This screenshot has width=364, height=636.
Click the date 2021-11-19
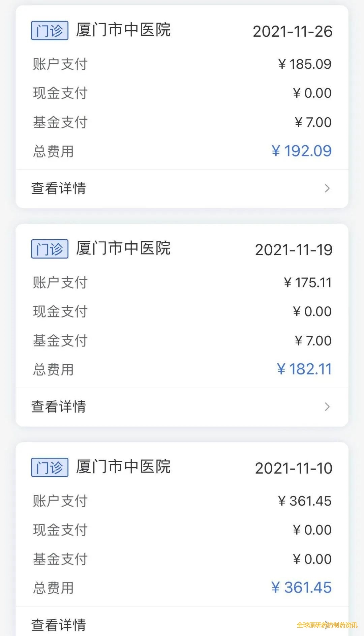pos(294,250)
